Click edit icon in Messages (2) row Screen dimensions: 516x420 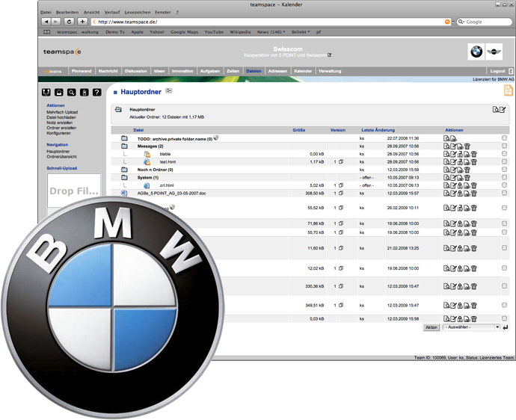click(453, 146)
